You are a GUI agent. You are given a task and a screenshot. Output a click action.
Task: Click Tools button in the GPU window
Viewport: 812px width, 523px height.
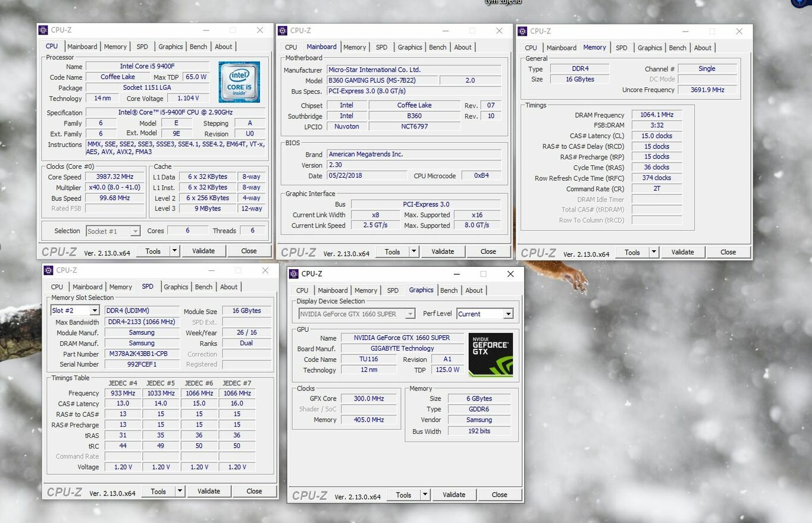403,494
